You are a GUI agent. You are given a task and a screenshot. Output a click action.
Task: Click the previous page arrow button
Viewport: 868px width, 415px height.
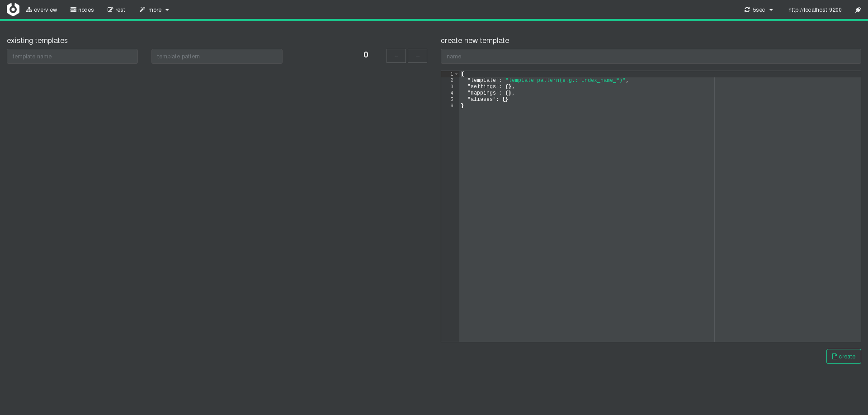point(396,56)
